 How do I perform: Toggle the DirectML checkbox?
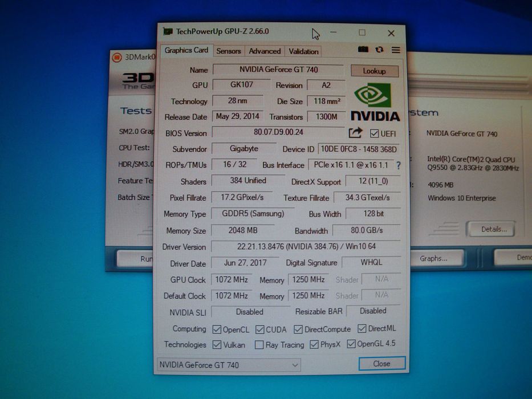click(x=362, y=328)
